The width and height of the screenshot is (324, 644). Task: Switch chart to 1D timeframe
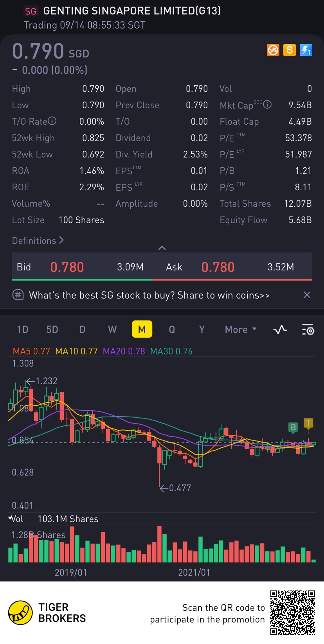coord(23,329)
